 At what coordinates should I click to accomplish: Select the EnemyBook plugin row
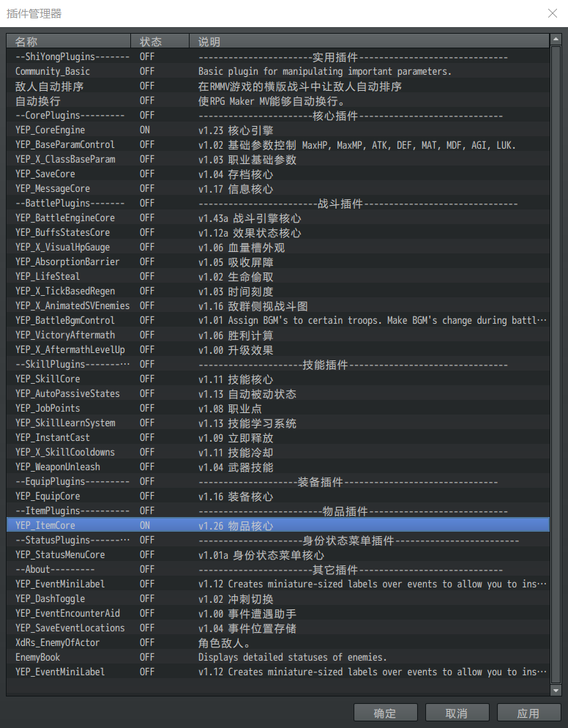(x=278, y=658)
